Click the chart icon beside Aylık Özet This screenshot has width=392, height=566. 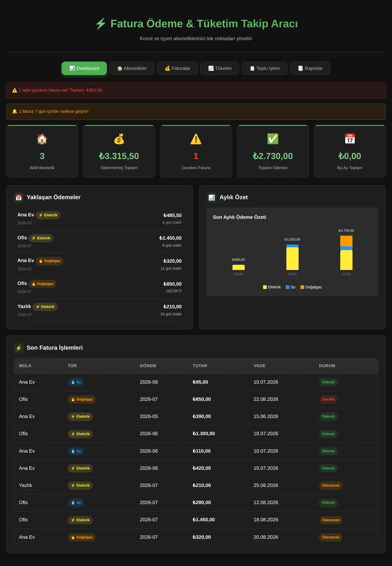tap(212, 198)
